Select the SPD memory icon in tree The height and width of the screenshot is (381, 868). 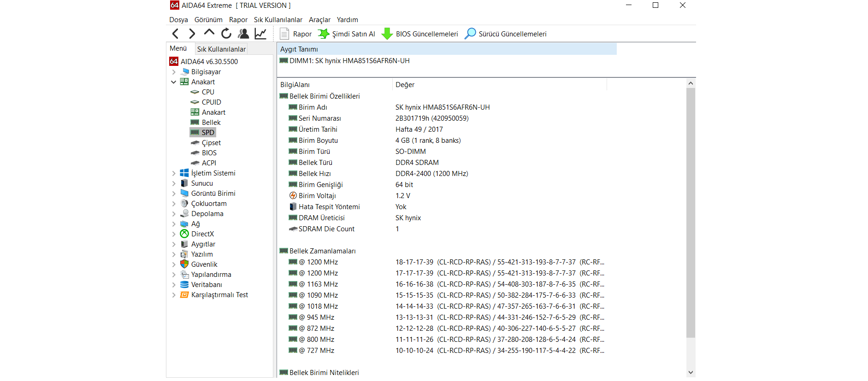195,133
